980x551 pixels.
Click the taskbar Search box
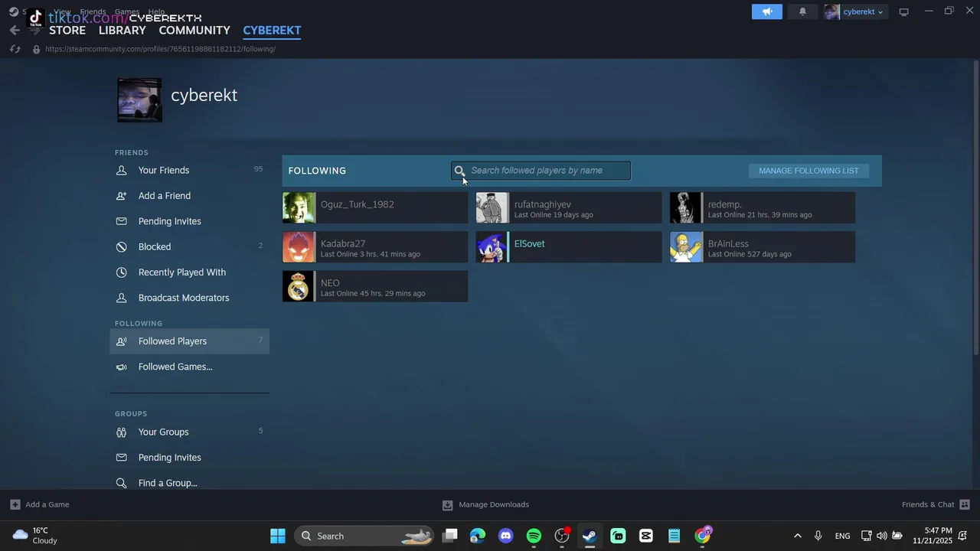(364, 536)
